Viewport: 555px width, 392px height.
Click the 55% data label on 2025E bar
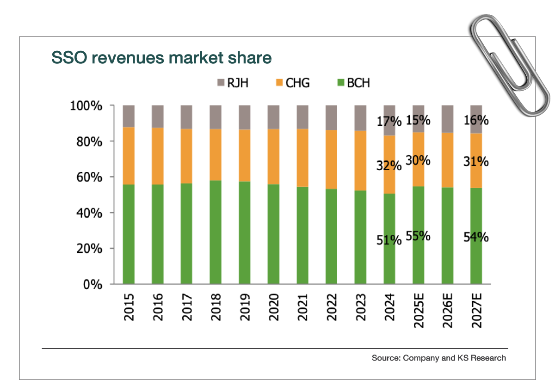(x=418, y=236)
